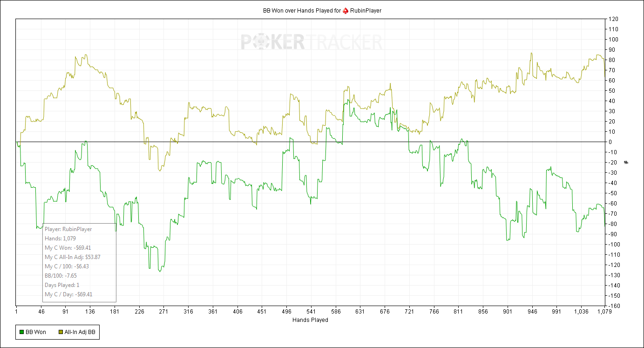Click "Player: RubinPlayer" in the stats box
Screen dimensions: 644x348
click(x=68, y=229)
